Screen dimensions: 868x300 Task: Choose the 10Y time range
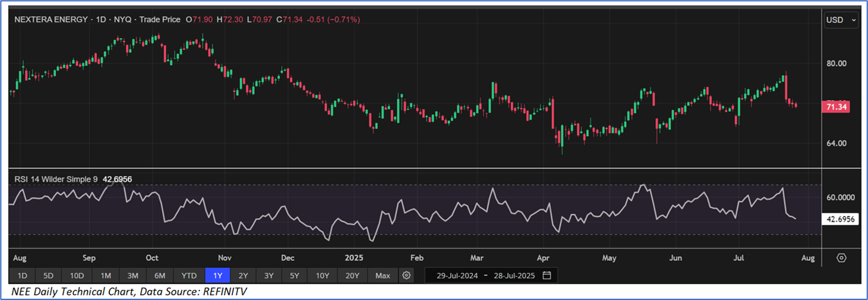pyautogui.click(x=322, y=276)
